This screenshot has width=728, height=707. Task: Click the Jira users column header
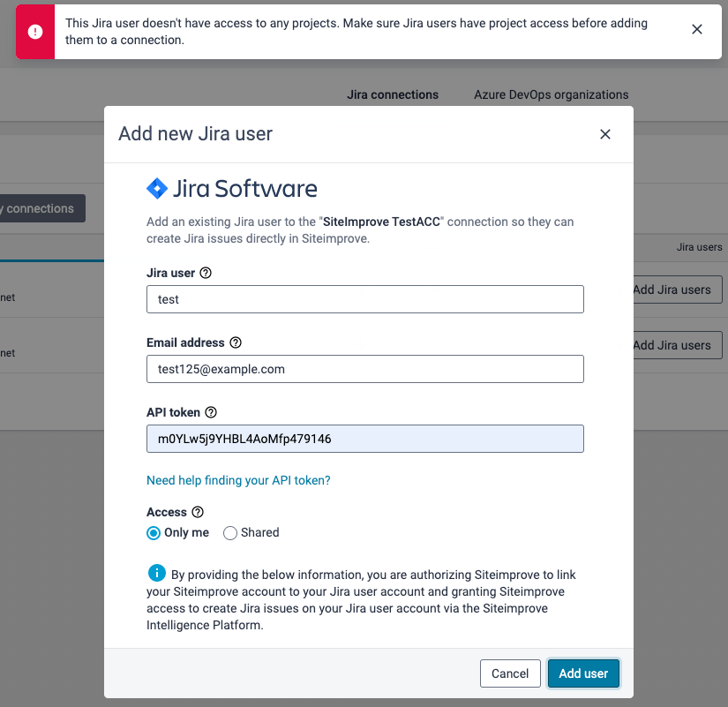pos(699,247)
